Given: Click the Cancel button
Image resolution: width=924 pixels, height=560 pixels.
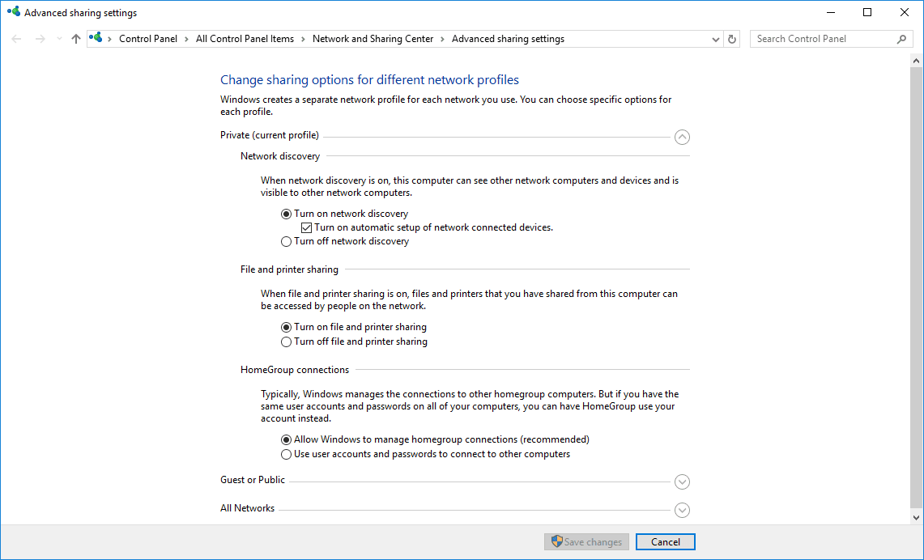Looking at the screenshot, I should click(665, 542).
